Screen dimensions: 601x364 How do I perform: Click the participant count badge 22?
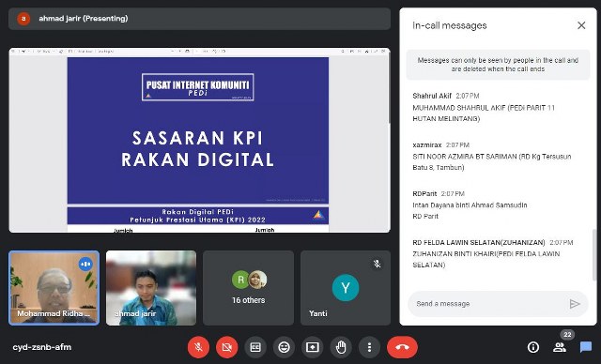(x=567, y=335)
